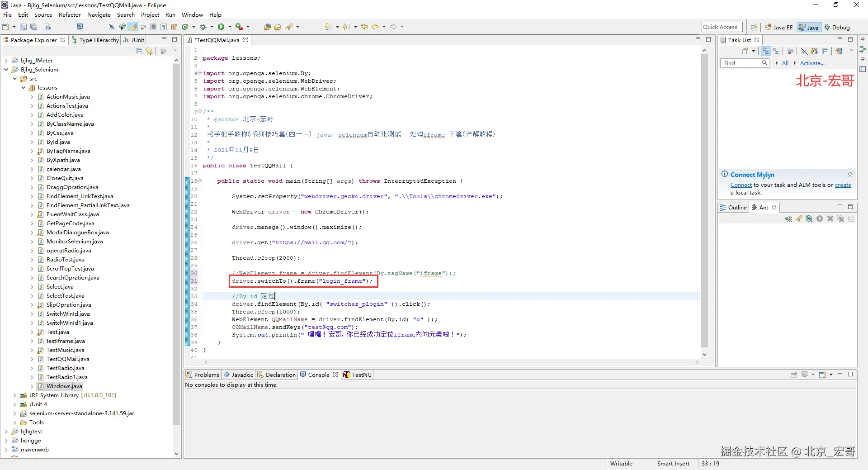The width and height of the screenshot is (868, 470).
Task: Toggle Link with Editor in Package Explorer
Action: click(x=149, y=52)
